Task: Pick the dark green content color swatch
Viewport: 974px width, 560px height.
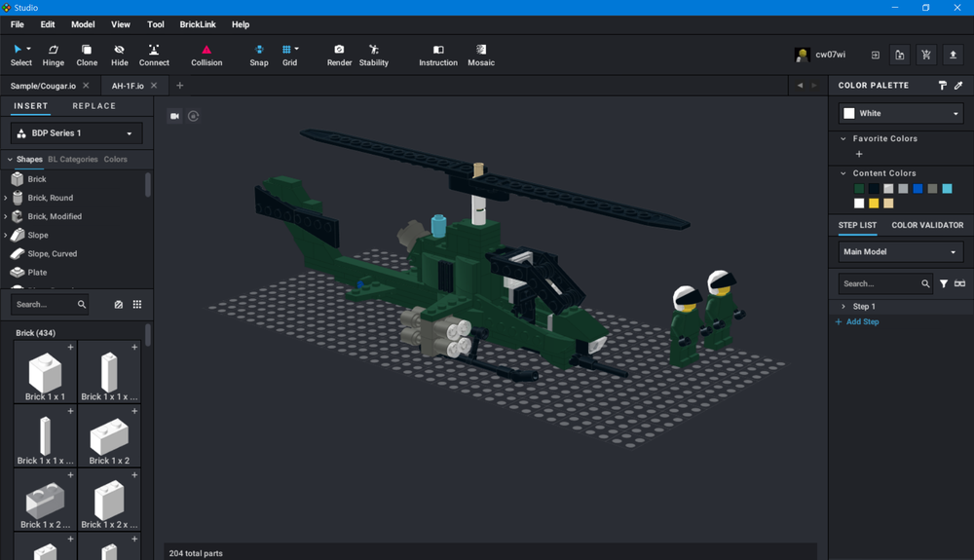Action: pos(859,189)
